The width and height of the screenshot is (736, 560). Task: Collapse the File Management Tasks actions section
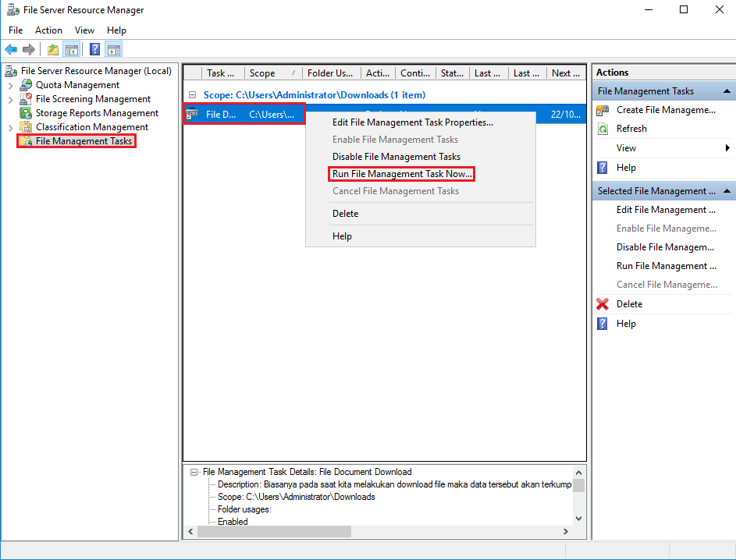tap(725, 91)
